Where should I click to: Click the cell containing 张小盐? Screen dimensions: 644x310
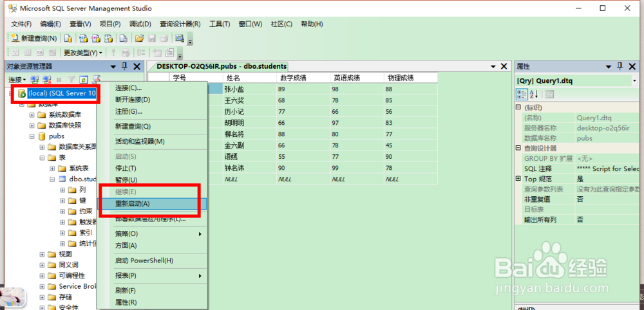[250, 89]
